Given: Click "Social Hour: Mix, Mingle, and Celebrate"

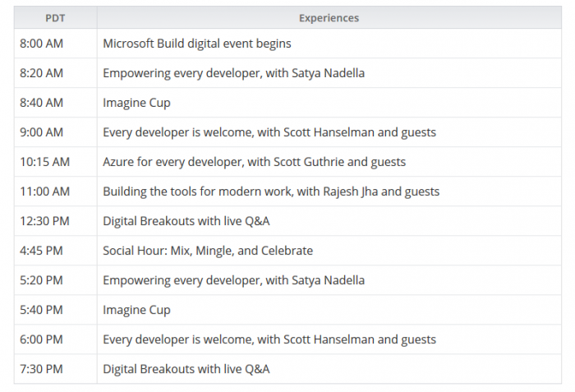Looking at the screenshot, I should (x=207, y=251).
